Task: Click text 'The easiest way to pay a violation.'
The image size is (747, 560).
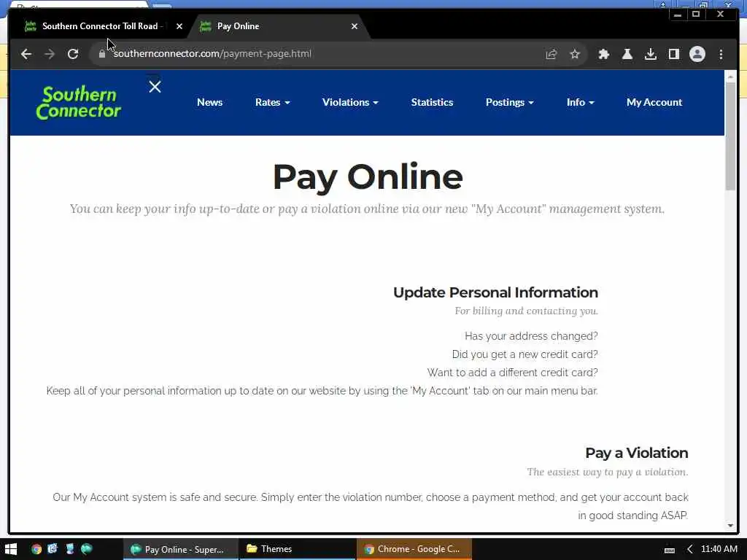Action: pyautogui.click(x=608, y=472)
